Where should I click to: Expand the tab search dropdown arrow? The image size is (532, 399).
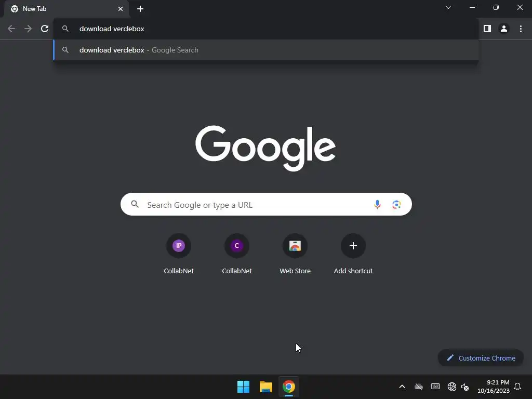[448, 7]
